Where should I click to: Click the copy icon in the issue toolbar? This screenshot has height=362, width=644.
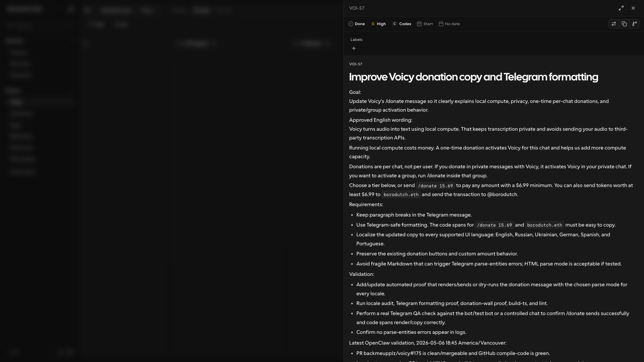point(624,24)
